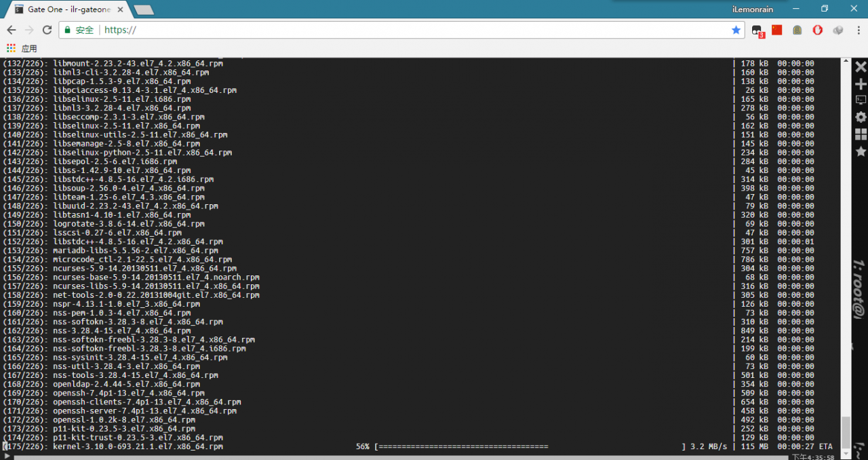
Task: Open a new browser tab
Action: pos(144,10)
